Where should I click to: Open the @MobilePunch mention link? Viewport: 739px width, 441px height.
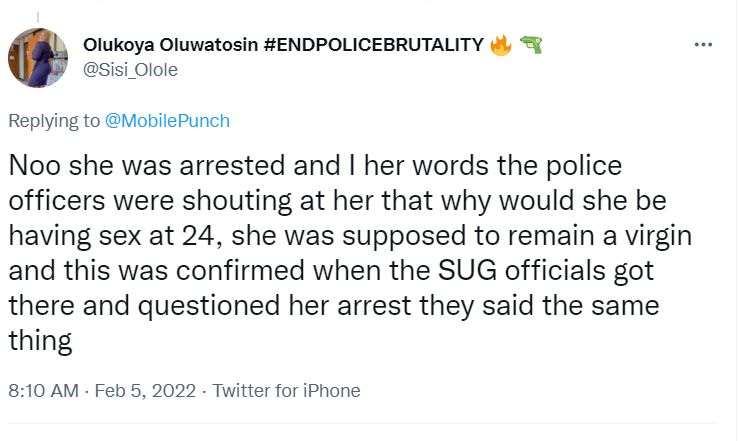click(168, 121)
